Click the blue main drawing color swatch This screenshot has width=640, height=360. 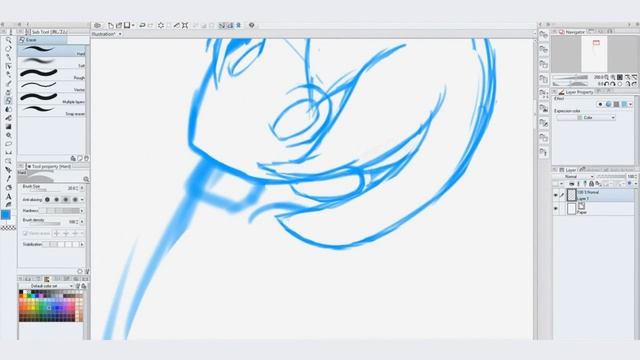(x=6, y=215)
